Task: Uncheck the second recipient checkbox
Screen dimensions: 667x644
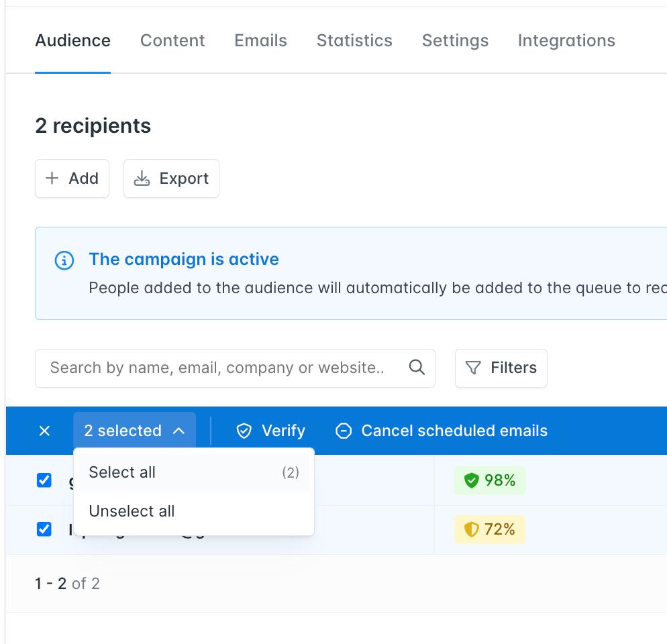Action: pos(44,529)
